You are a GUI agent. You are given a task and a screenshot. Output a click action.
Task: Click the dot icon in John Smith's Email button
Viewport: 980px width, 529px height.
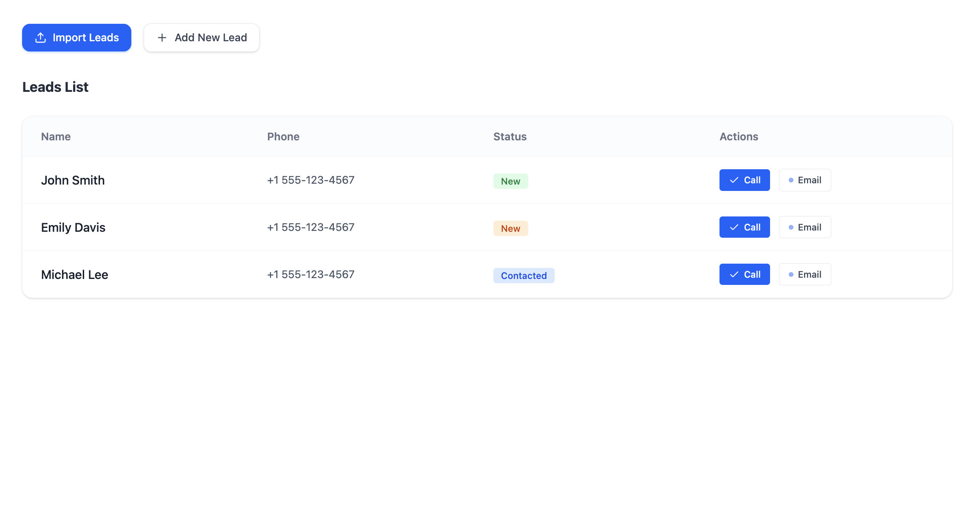[791, 180]
